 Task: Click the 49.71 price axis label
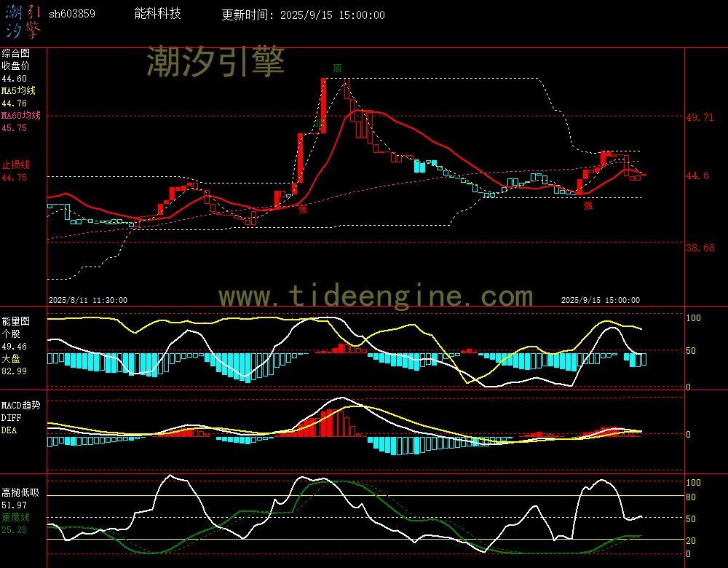[x=700, y=117]
